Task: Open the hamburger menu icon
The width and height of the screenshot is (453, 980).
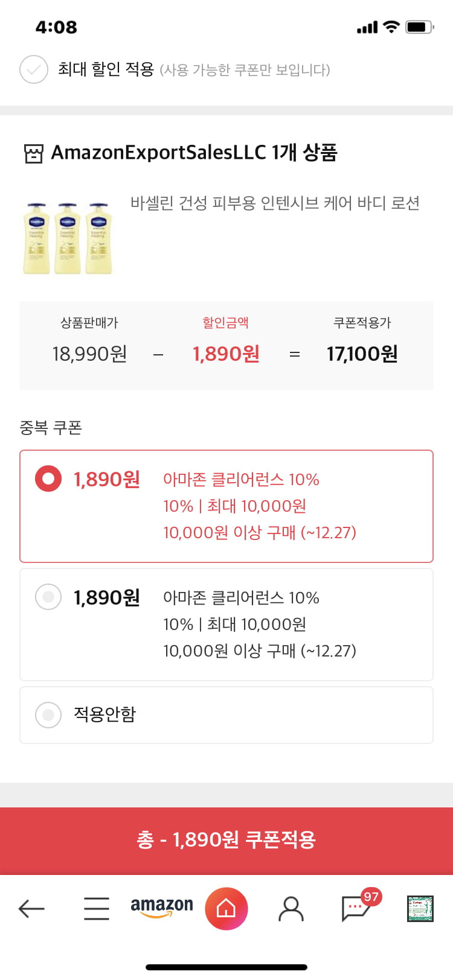Action: click(x=97, y=908)
